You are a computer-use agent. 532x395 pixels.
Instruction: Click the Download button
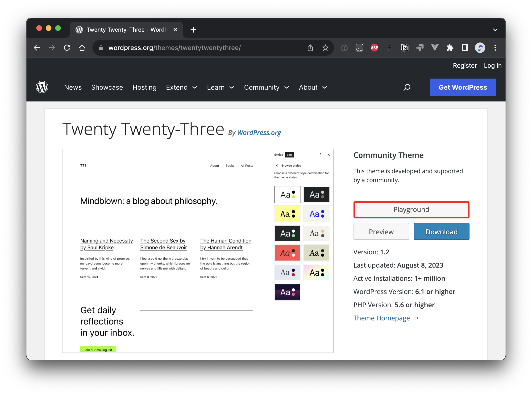[x=441, y=231]
